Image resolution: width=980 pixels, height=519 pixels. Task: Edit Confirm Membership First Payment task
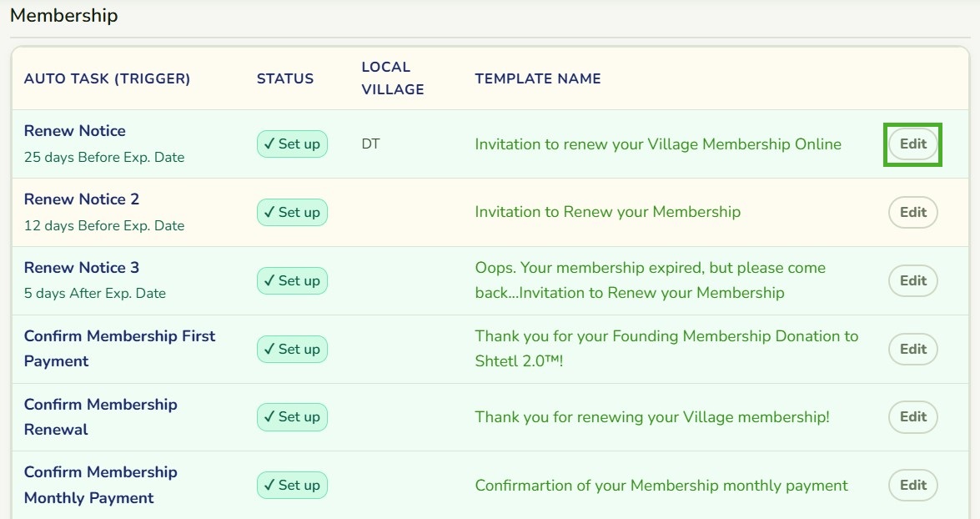[912, 349]
